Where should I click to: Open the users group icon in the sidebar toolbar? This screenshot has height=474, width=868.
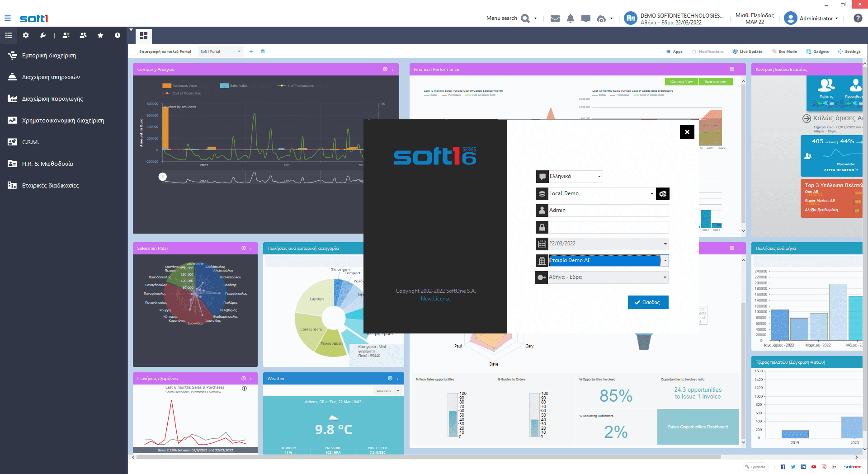[x=83, y=35]
